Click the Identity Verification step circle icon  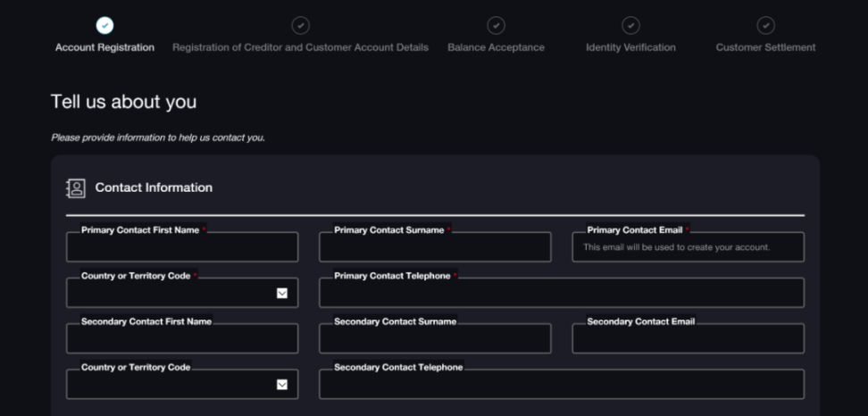(630, 26)
